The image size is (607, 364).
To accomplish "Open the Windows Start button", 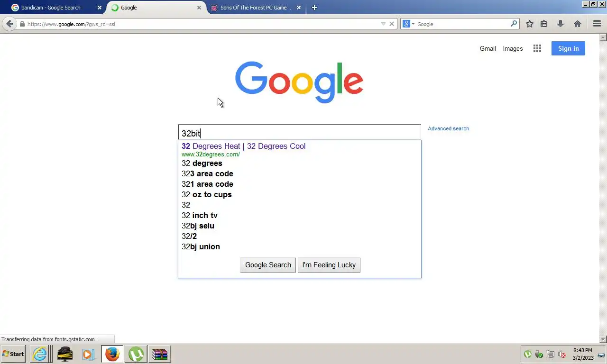I will click(13, 354).
